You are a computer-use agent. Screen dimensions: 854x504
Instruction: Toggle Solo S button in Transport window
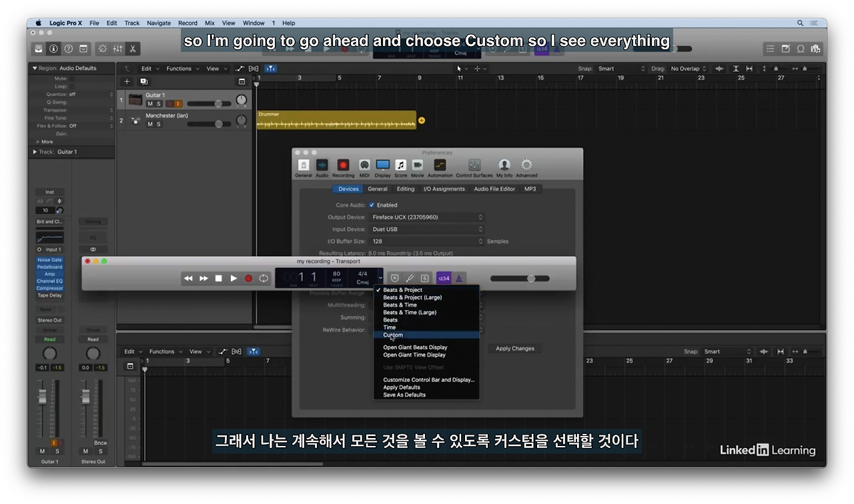pos(424,278)
